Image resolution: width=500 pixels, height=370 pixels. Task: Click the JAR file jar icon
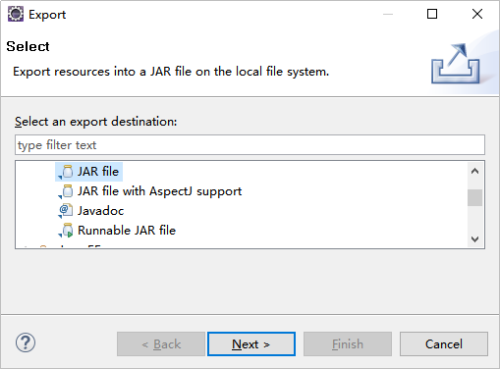(x=66, y=172)
